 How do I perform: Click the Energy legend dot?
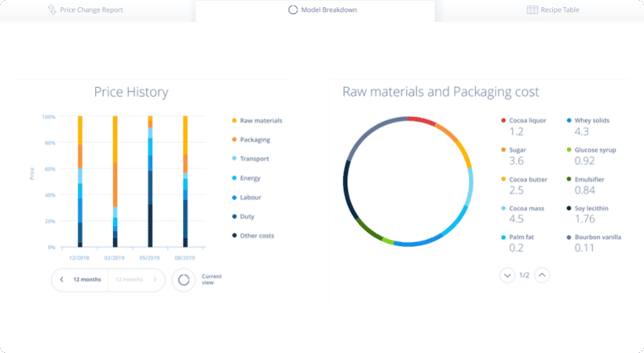(234, 178)
